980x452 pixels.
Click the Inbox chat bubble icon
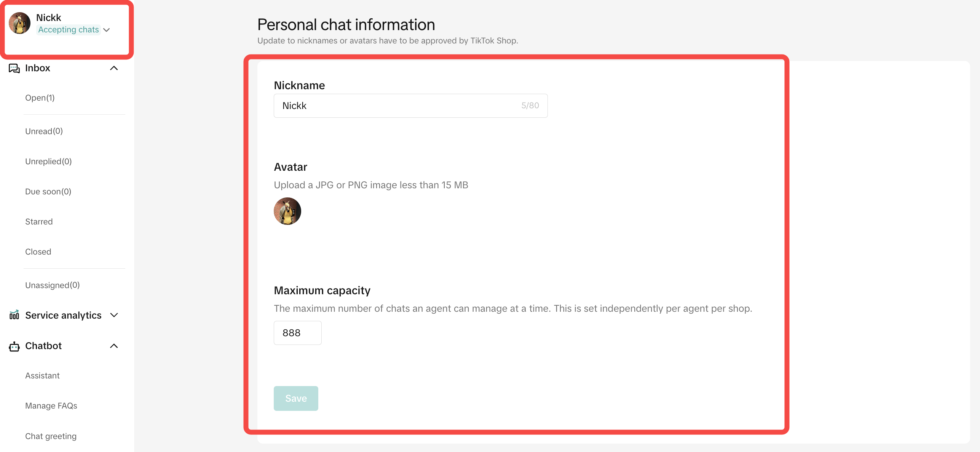click(x=14, y=68)
